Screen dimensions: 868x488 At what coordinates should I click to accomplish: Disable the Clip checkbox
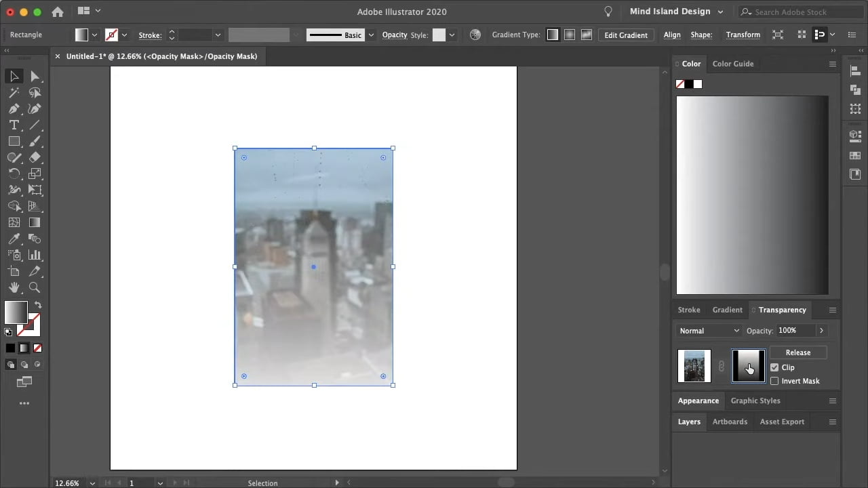point(774,367)
